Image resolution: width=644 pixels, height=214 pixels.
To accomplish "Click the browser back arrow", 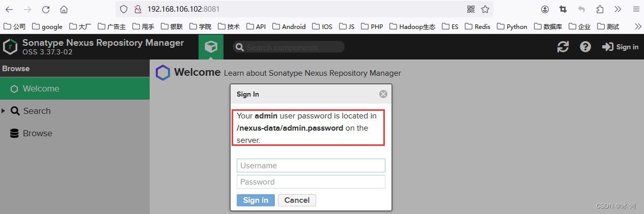I will coord(9,9).
